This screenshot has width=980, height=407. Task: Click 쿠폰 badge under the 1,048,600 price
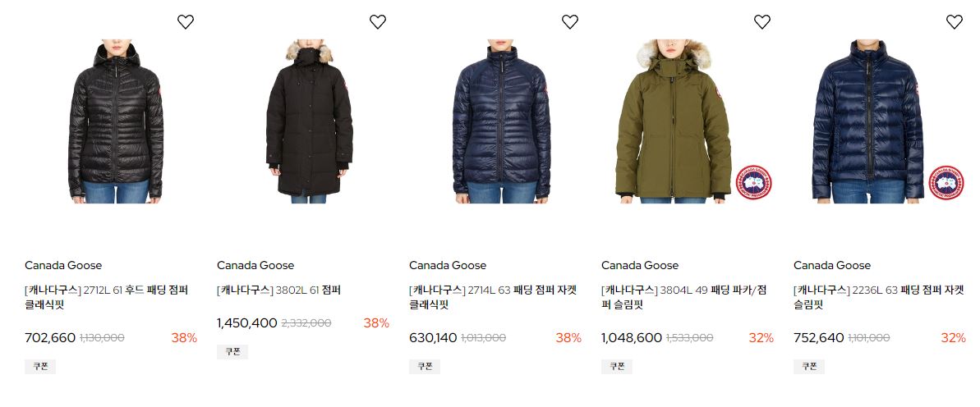(617, 367)
